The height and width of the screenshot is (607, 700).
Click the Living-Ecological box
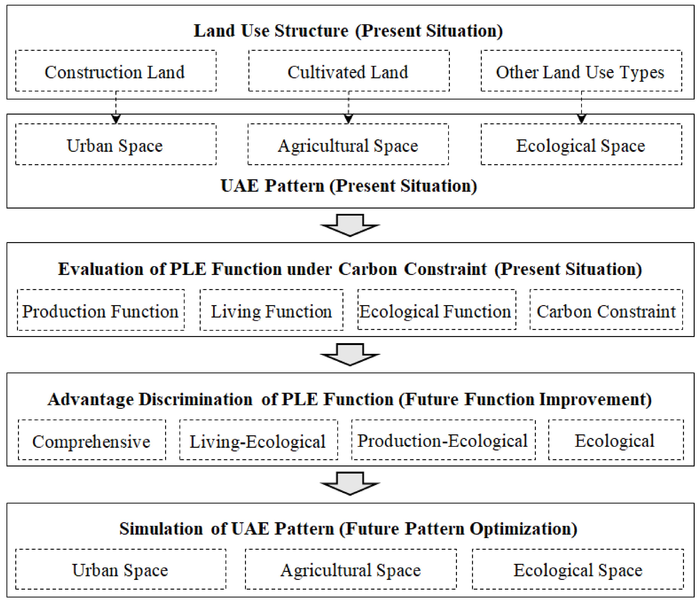pyautogui.click(x=258, y=440)
